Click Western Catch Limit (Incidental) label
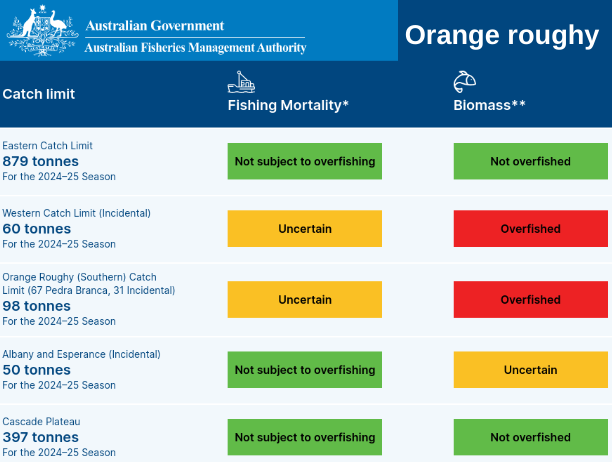 tap(76, 213)
